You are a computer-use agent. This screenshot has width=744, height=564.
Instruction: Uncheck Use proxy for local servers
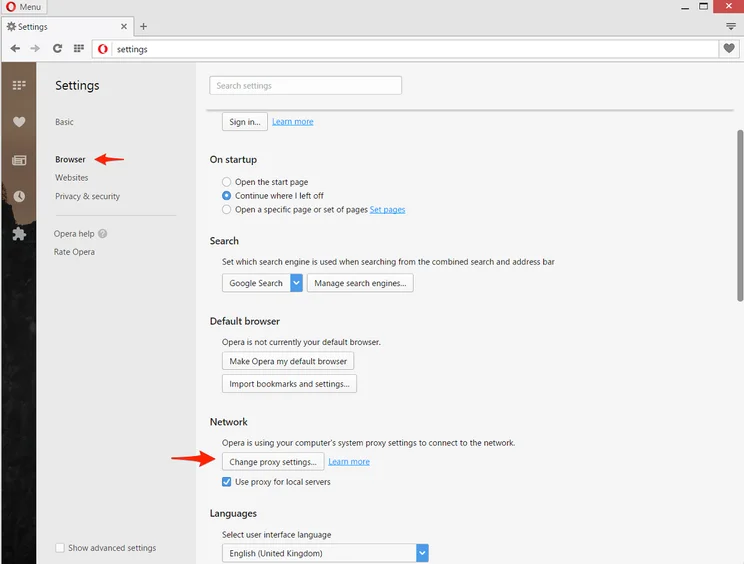pos(227,482)
